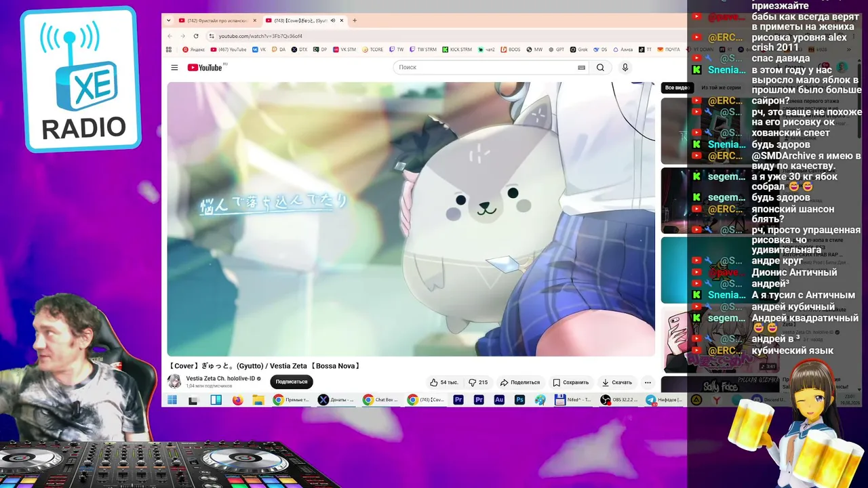Open the TCORE bookmark
This screenshot has height=488, width=868.
point(373,49)
